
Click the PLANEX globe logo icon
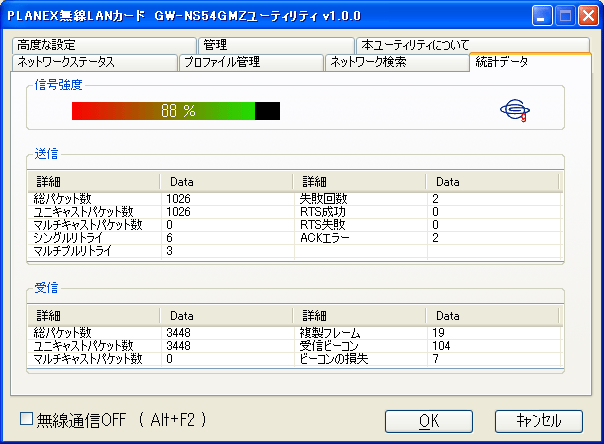[515, 111]
